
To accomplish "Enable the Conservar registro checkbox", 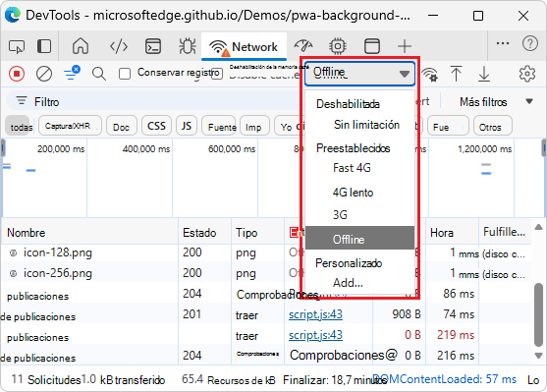I will (x=125, y=74).
